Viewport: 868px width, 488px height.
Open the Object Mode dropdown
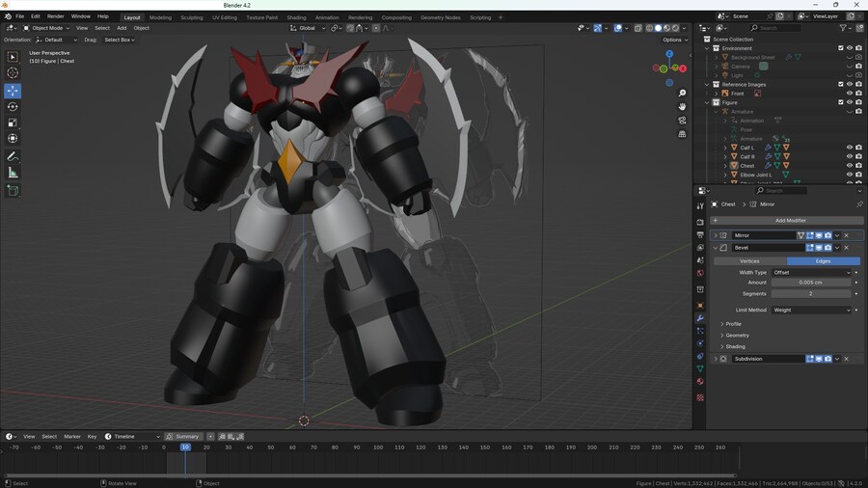(46, 28)
